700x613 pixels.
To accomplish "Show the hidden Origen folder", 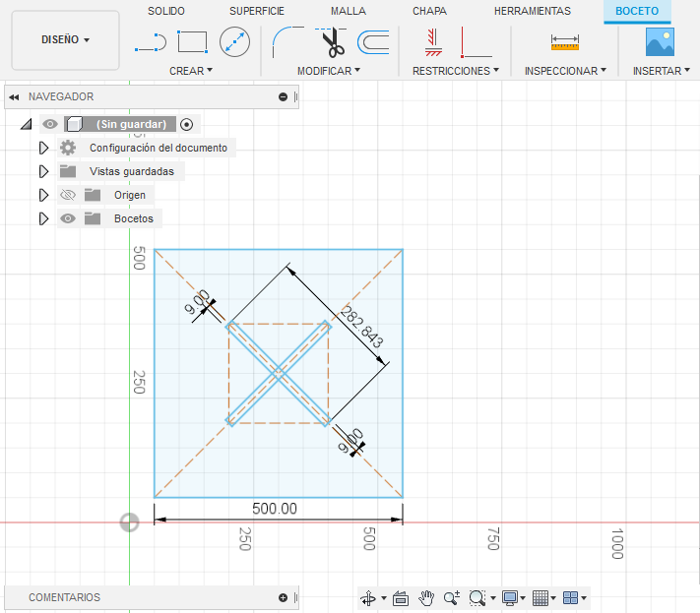I will tap(68, 195).
